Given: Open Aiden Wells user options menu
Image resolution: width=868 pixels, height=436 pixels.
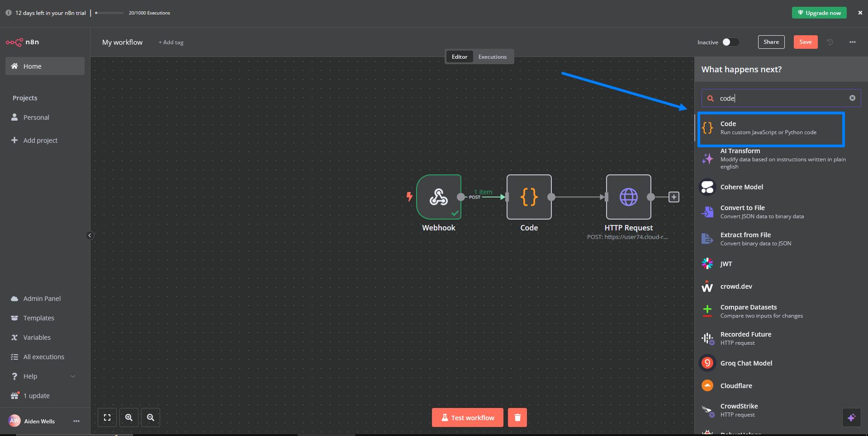Looking at the screenshot, I should 76,421.
